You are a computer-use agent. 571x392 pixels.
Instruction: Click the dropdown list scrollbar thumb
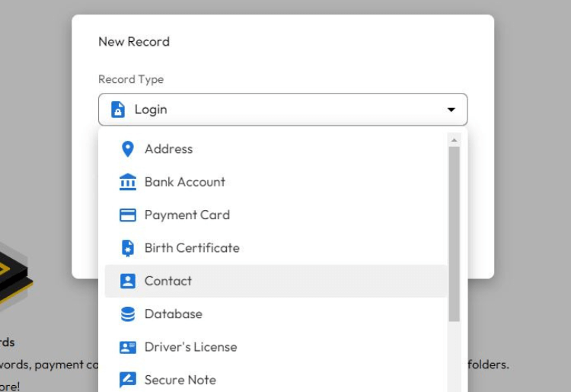[x=455, y=232]
